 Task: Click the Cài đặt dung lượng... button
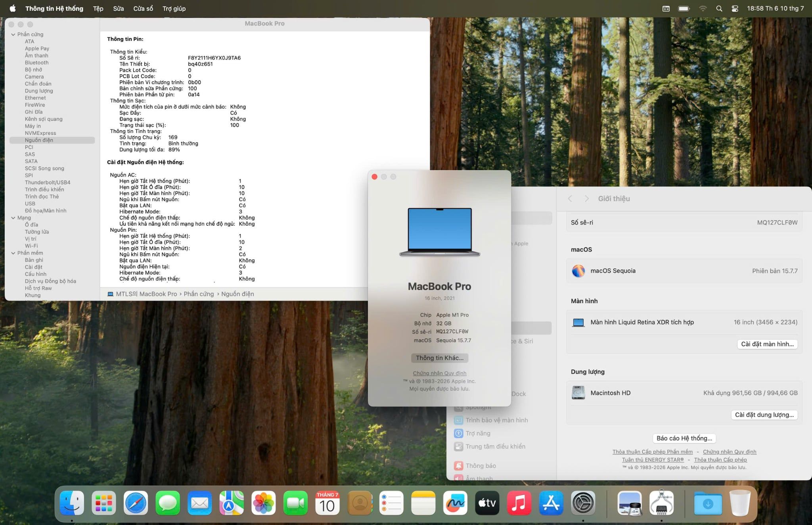pos(764,415)
